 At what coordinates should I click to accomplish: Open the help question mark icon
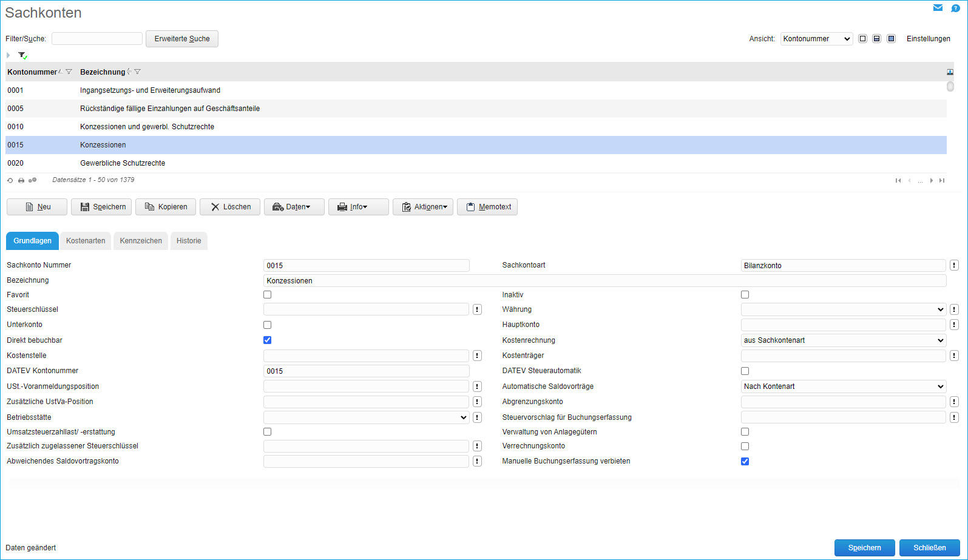tap(955, 8)
